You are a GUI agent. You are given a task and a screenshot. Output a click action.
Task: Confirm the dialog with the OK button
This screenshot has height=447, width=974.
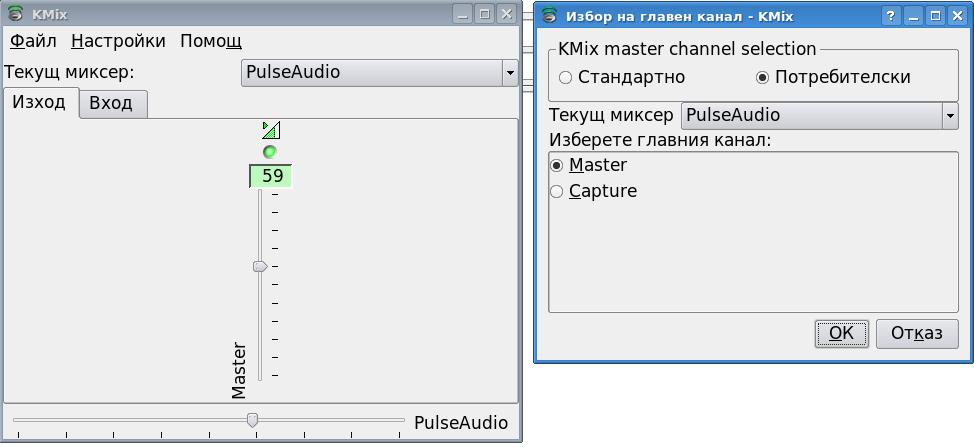[841, 333]
